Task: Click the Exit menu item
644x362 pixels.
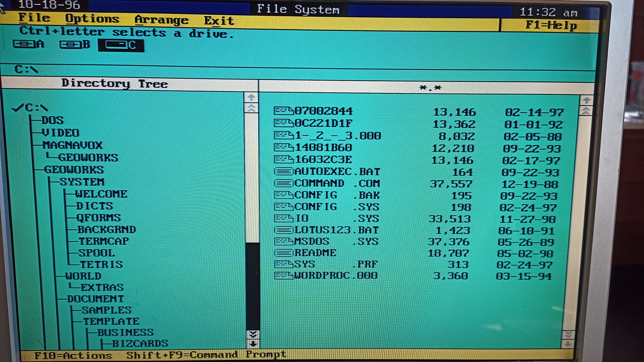Action: (219, 21)
